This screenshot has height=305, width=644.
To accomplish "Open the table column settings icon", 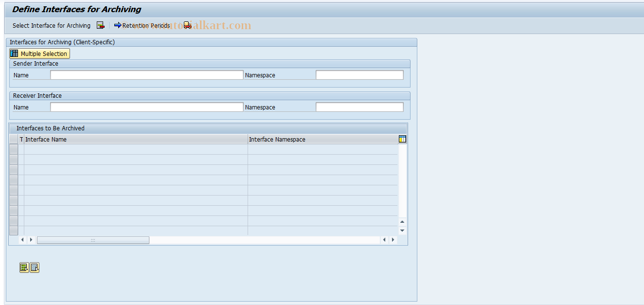I will pos(402,139).
